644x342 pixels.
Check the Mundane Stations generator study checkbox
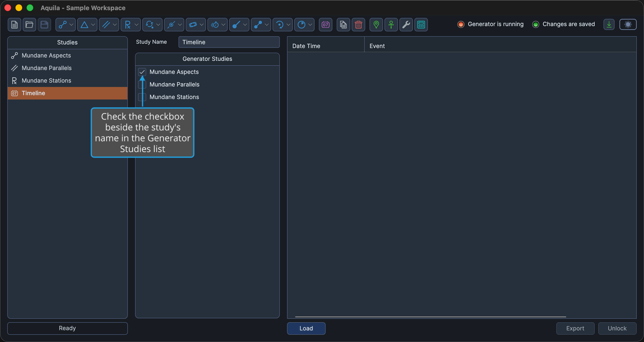142,97
